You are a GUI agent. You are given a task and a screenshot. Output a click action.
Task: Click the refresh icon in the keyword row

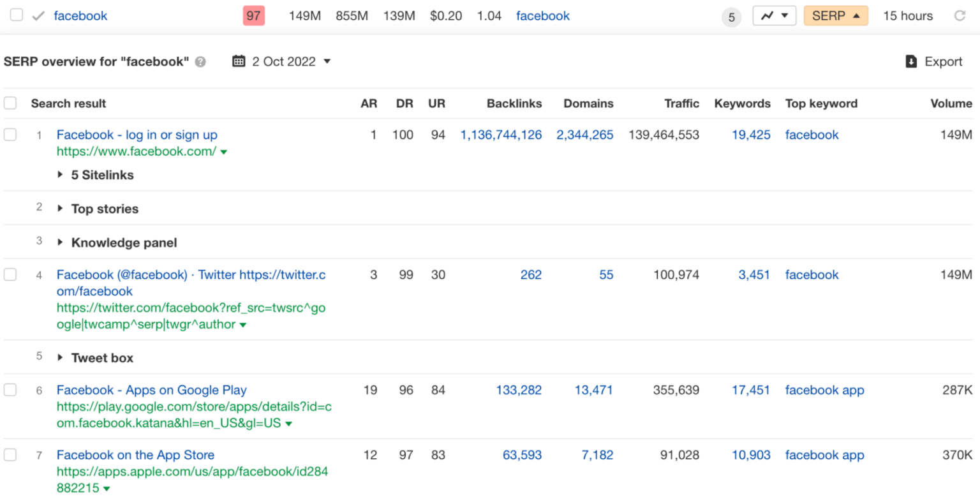pos(960,16)
